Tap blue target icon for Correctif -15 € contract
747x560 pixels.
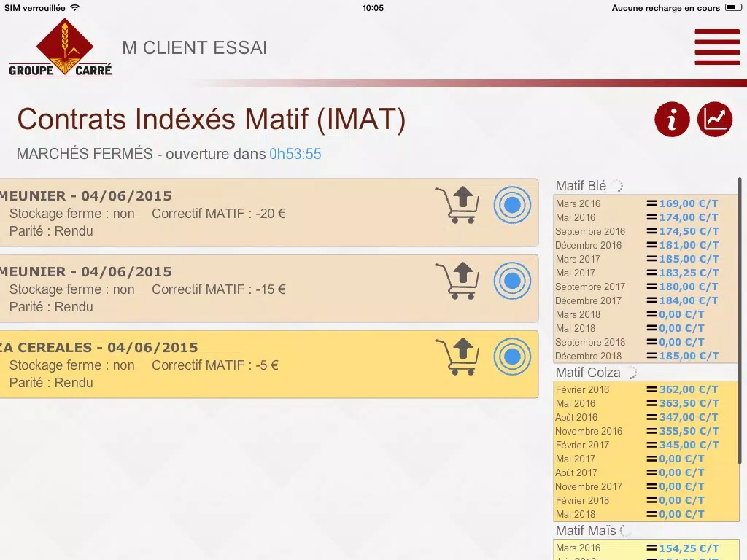tap(512, 281)
